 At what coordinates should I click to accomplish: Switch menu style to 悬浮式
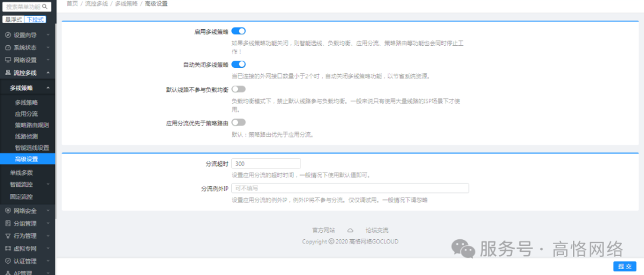(14, 20)
